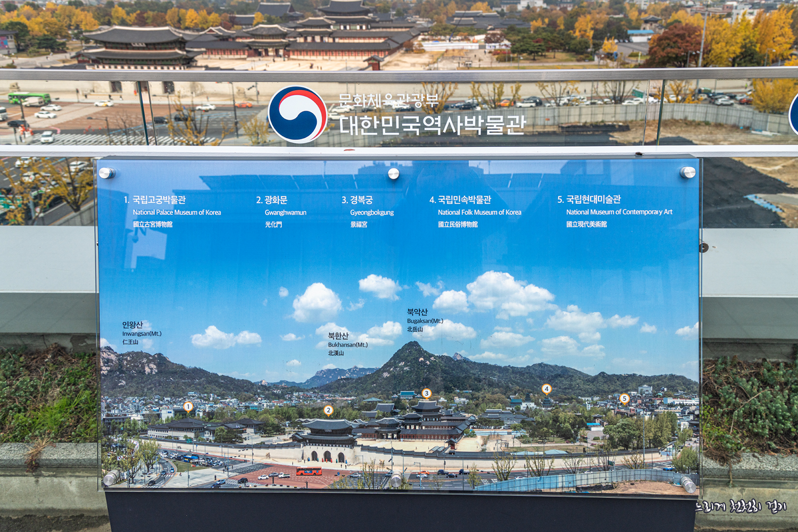Viewport: 798px width, 532px height.
Task: Click the Gwanghwamun English label
Action: click(x=286, y=212)
